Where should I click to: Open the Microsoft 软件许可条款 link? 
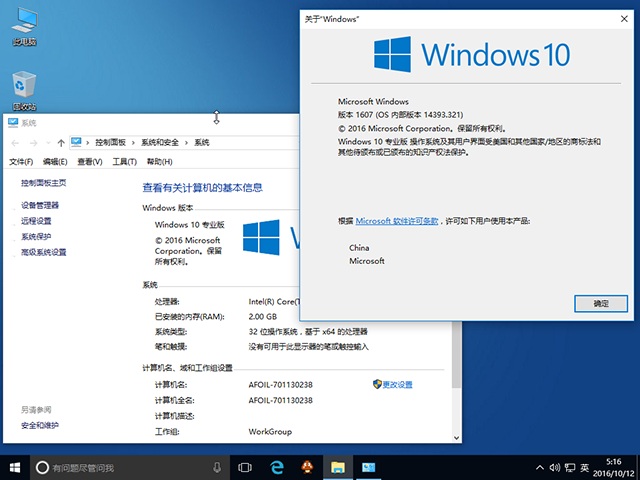(397, 220)
